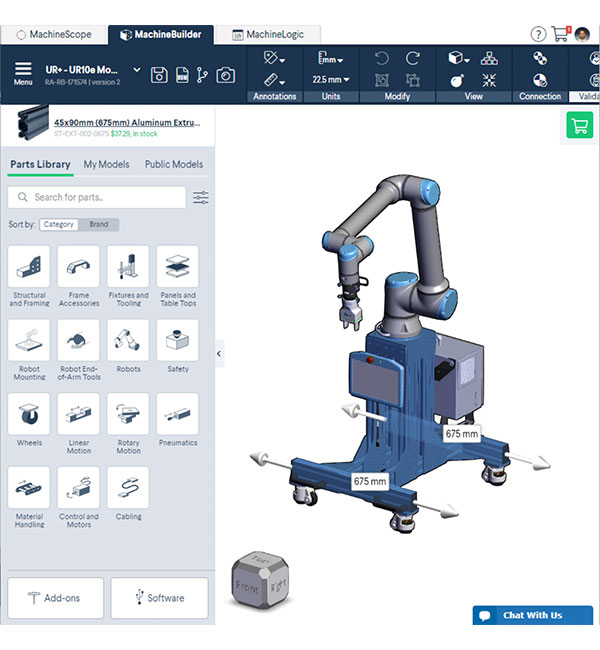Open the tag annotation dropdown
600x650 pixels.
coord(274,58)
